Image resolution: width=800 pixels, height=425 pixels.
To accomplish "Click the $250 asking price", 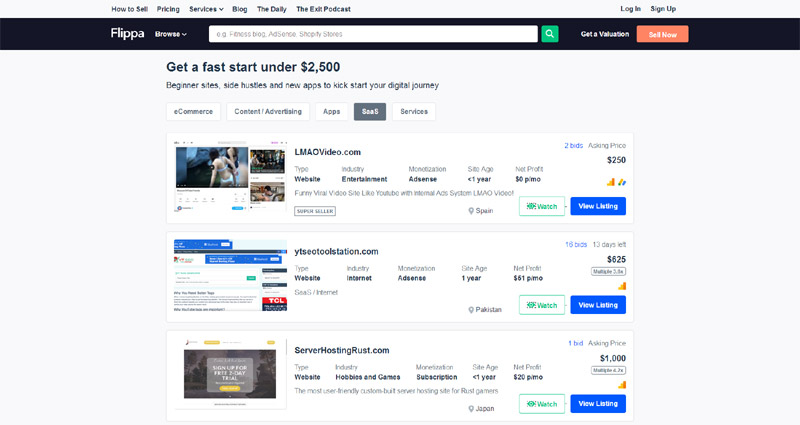I will [616, 160].
